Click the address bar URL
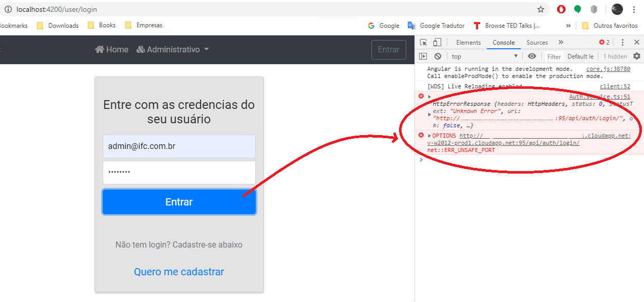The height and width of the screenshot is (302, 644). [56, 9]
